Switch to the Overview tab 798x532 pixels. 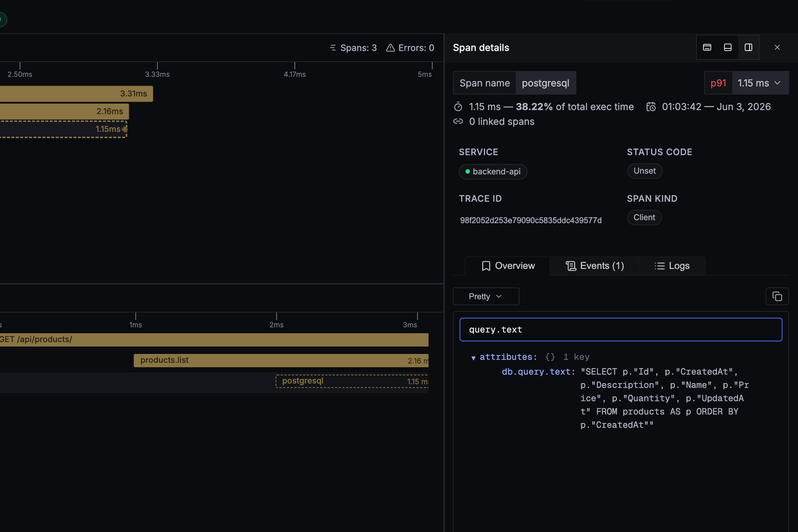508,266
